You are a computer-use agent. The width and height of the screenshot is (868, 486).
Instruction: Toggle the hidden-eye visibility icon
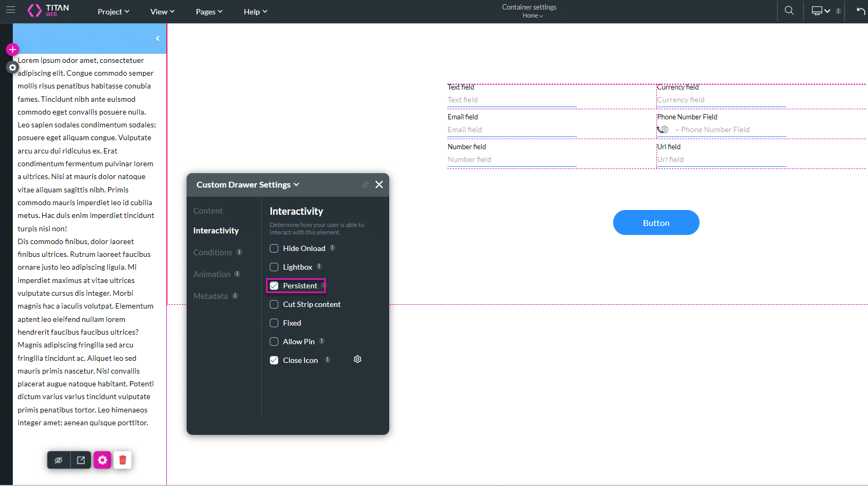[x=59, y=460]
